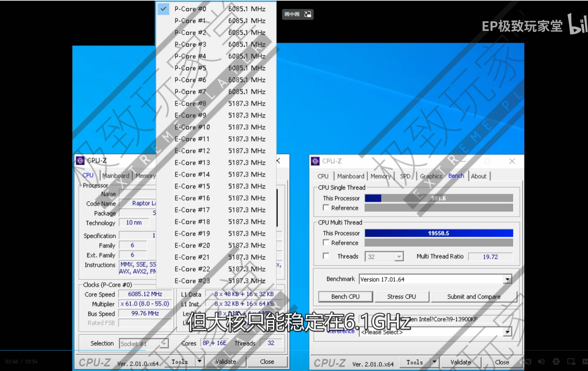This screenshot has height=371, width=588.
Task: Open the About tab
Action: [478, 176]
